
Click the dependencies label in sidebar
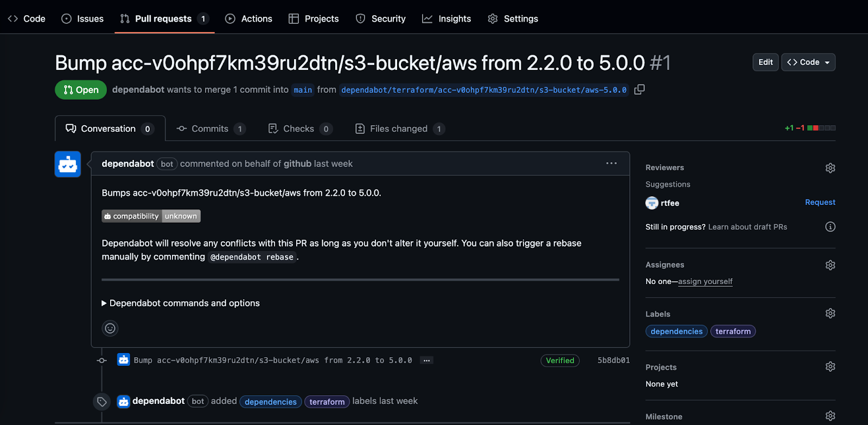(676, 331)
